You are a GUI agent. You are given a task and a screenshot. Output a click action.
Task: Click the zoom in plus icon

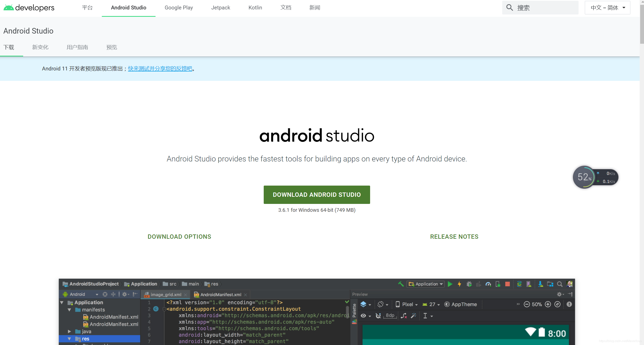[548, 304]
